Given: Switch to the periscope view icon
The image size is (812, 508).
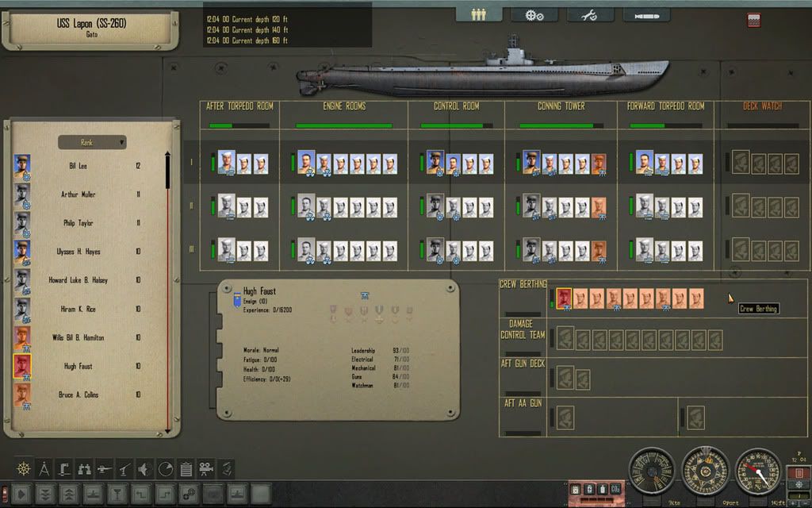Looking at the screenshot, I should click(64, 469).
